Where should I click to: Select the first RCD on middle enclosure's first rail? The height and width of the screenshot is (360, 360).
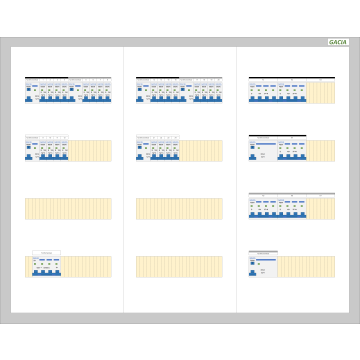coord(143,93)
